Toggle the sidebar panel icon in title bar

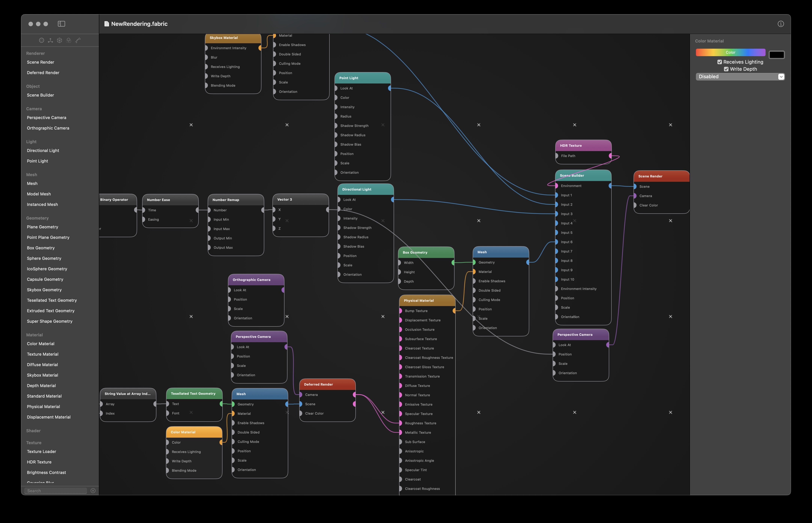(61, 24)
